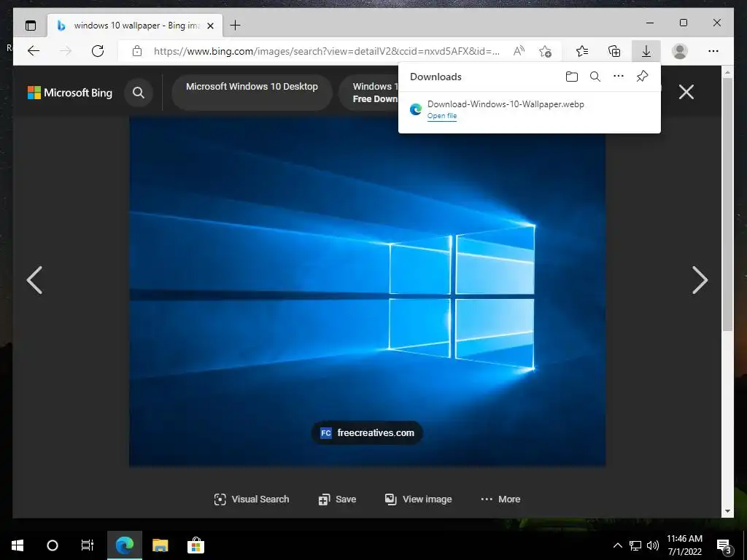Image resolution: width=747 pixels, height=560 pixels.
Task: Expand the More options menu
Action: pos(500,499)
